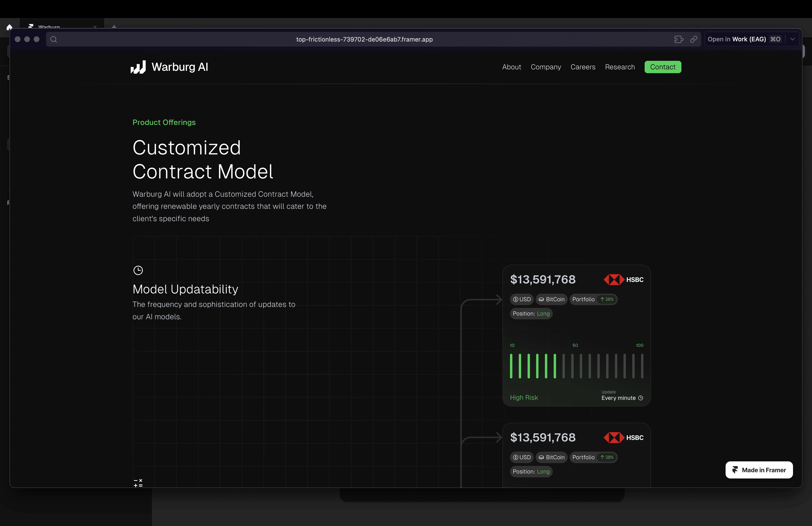Click the Every minute update text
Viewport: 812px width, 526px height.
(x=618, y=398)
